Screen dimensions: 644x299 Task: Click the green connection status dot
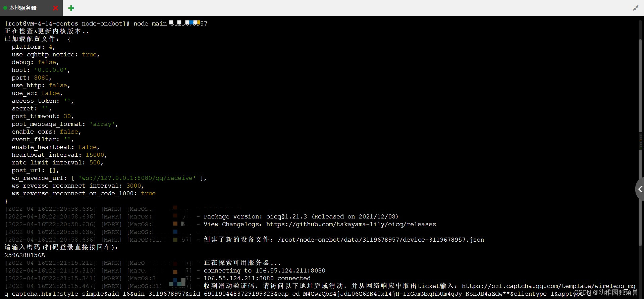point(5,8)
